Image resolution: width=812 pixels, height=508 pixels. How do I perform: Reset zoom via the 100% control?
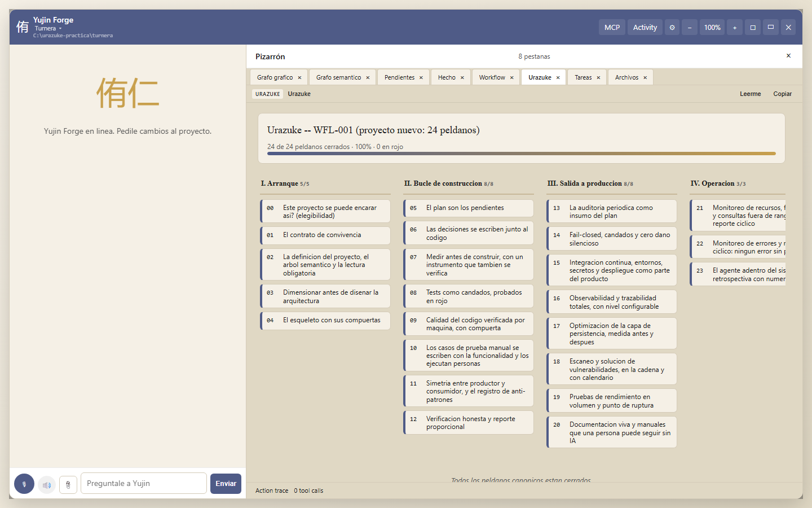(712, 27)
